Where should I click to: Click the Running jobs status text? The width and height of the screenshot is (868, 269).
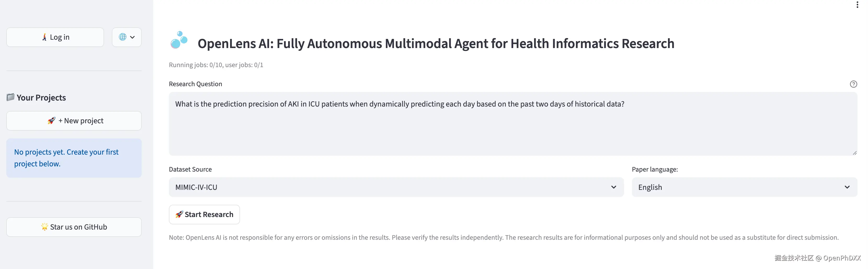(216, 65)
